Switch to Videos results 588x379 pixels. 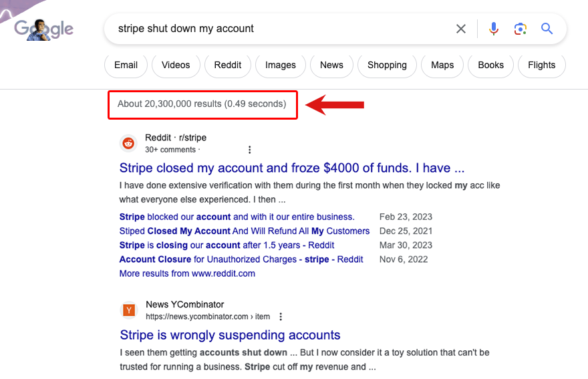(176, 66)
